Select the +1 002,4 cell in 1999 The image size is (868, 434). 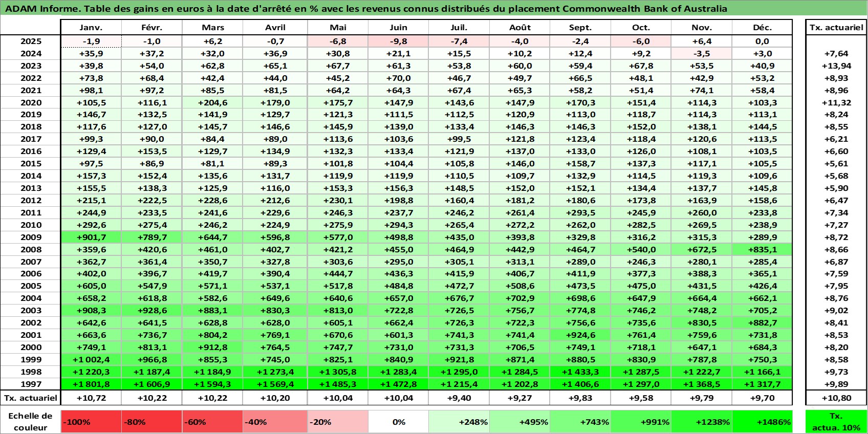91,359
